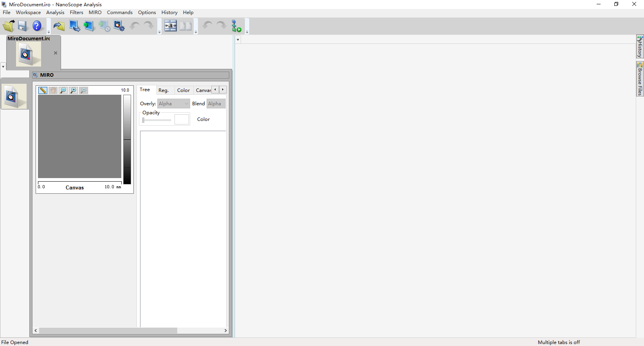Screen dimensions: 644x346
Task: Open the Overly Alpha dropdown
Action: click(x=174, y=104)
